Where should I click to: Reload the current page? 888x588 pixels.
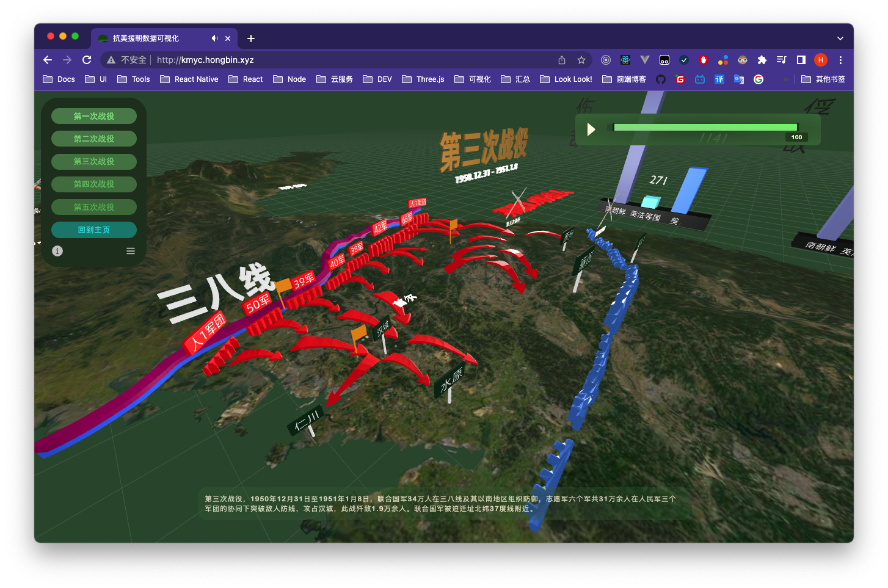coord(87,60)
